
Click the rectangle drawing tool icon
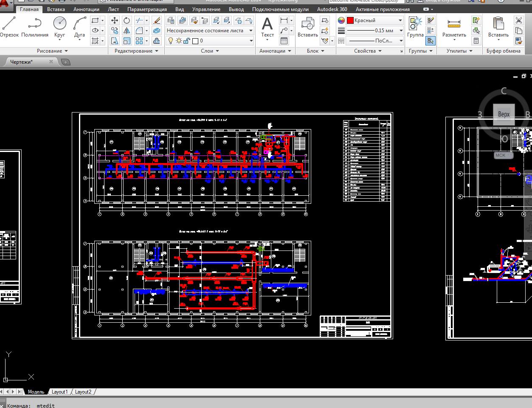95,20
